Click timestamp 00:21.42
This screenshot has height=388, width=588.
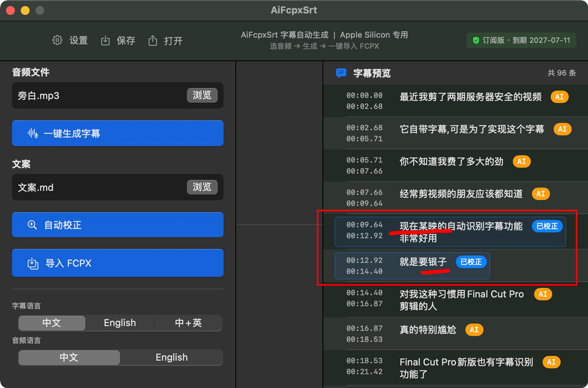click(364, 372)
